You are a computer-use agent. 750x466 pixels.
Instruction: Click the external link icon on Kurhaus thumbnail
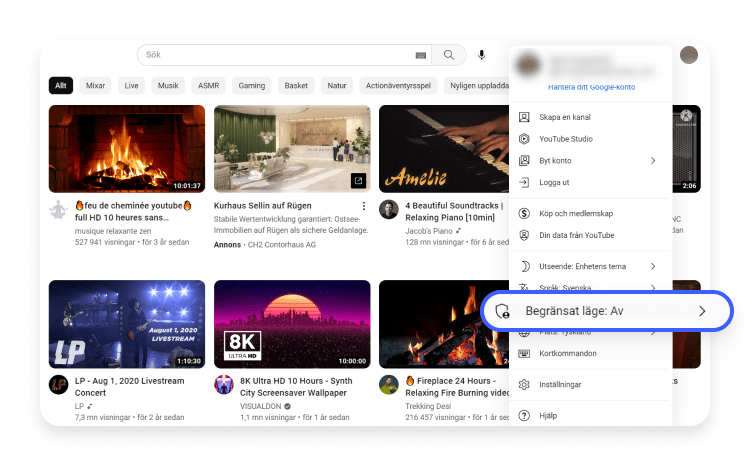[358, 180]
